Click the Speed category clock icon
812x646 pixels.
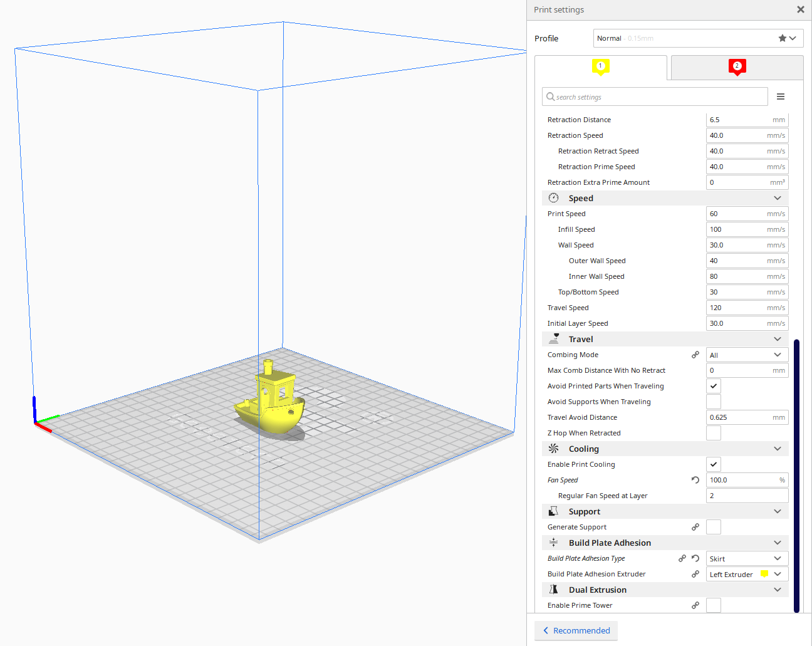[553, 198]
